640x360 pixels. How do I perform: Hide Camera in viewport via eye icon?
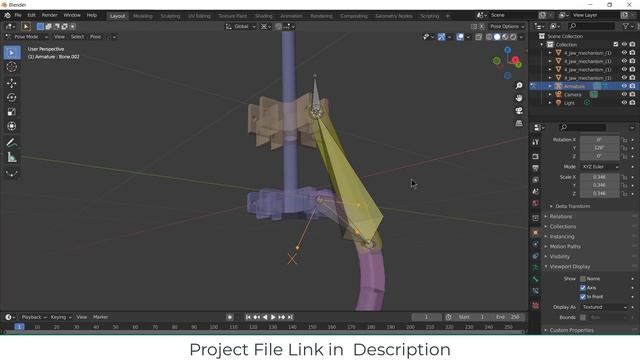[x=624, y=94]
